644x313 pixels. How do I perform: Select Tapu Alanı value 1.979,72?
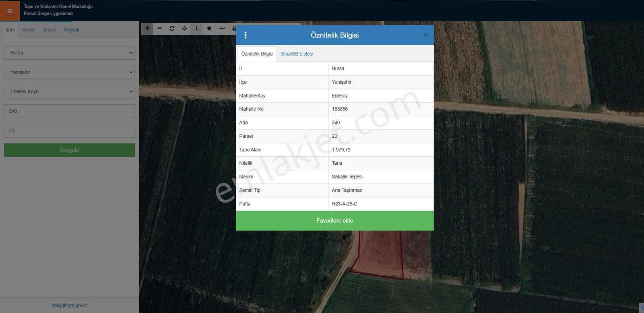pos(341,150)
